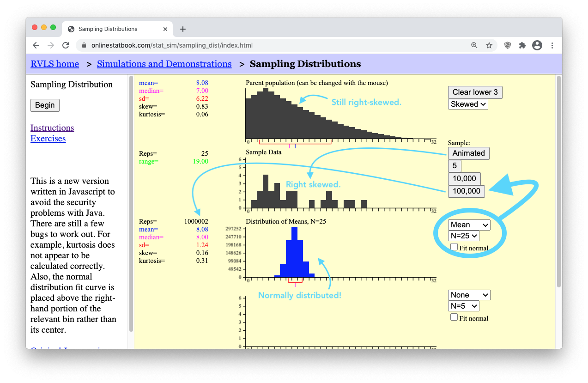This screenshot has width=588, height=383.
Task: Reload the page with refresh icon
Action: [66, 45]
